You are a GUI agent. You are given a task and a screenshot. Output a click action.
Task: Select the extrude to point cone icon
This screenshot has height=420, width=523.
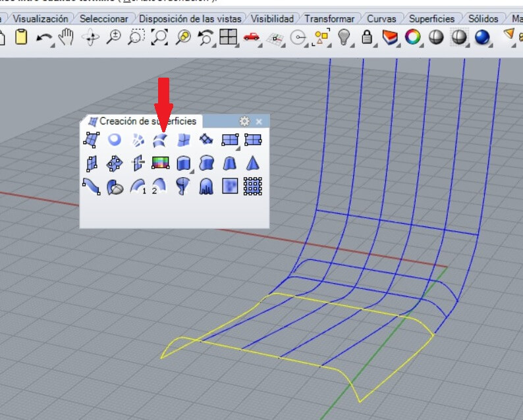click(x=253, y=163)
